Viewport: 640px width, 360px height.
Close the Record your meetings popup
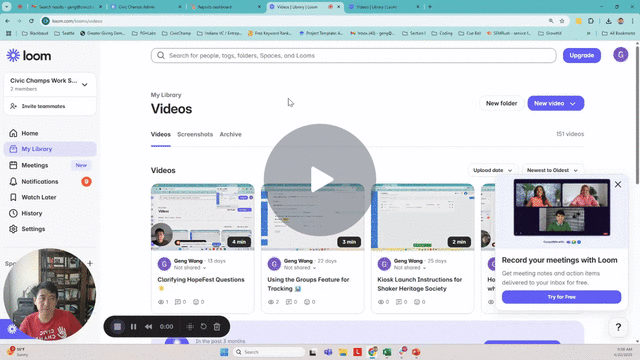click(x=618, y=184)
